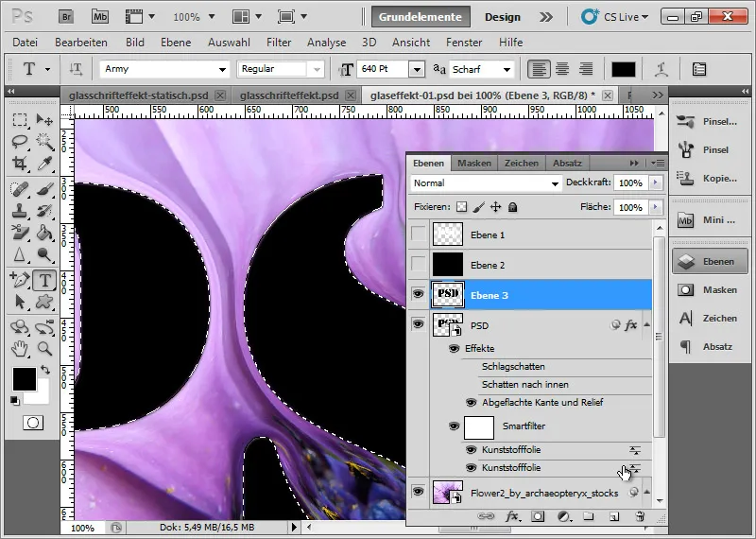The height and width of the screenshot is (539, 756).
Task: Open the CS Live dropdown
Action: point(615,17)
